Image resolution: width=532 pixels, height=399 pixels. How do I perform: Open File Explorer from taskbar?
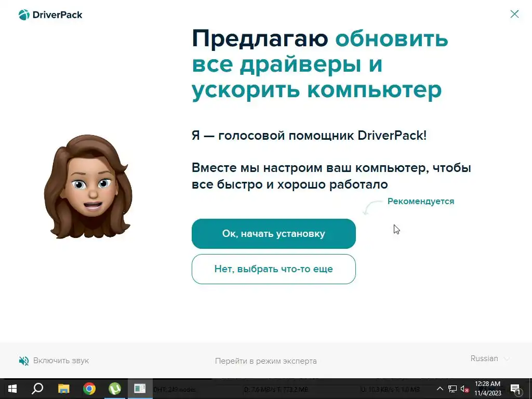tap(63, 389)
